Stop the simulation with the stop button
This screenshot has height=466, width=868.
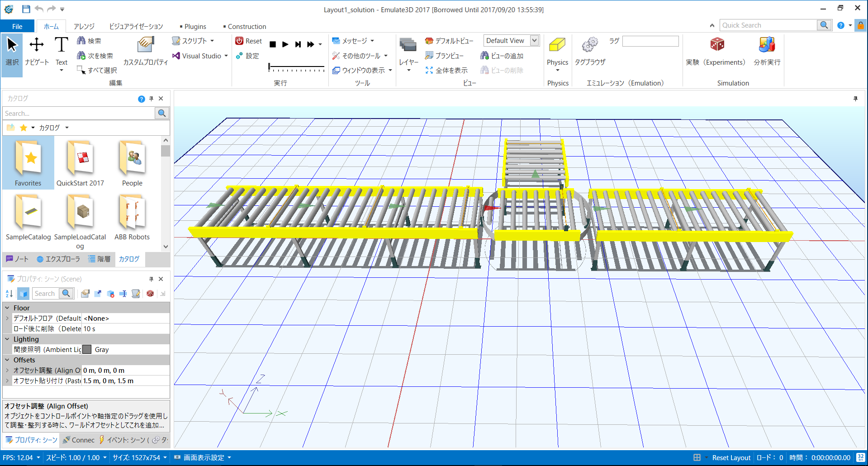(273, 44)
